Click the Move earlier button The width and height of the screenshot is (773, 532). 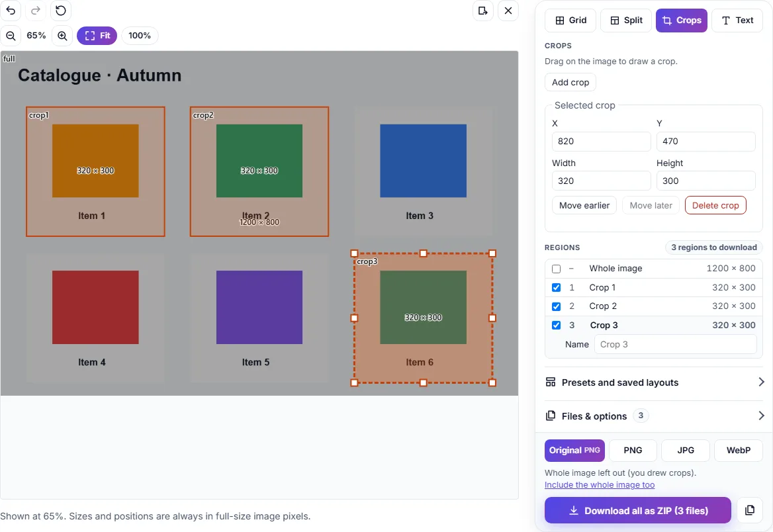(584, 205)
